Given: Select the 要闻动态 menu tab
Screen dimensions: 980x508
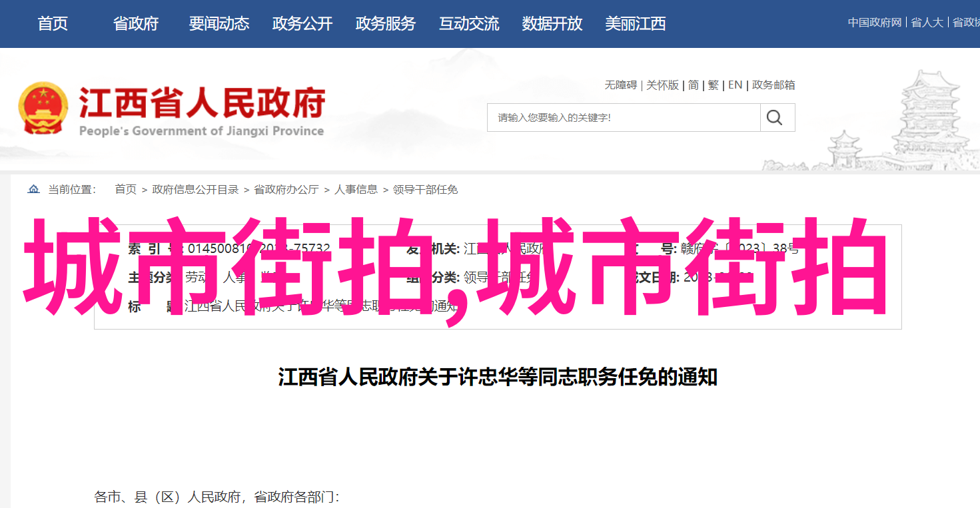Looking at the screenshot, I should (219, 24).
